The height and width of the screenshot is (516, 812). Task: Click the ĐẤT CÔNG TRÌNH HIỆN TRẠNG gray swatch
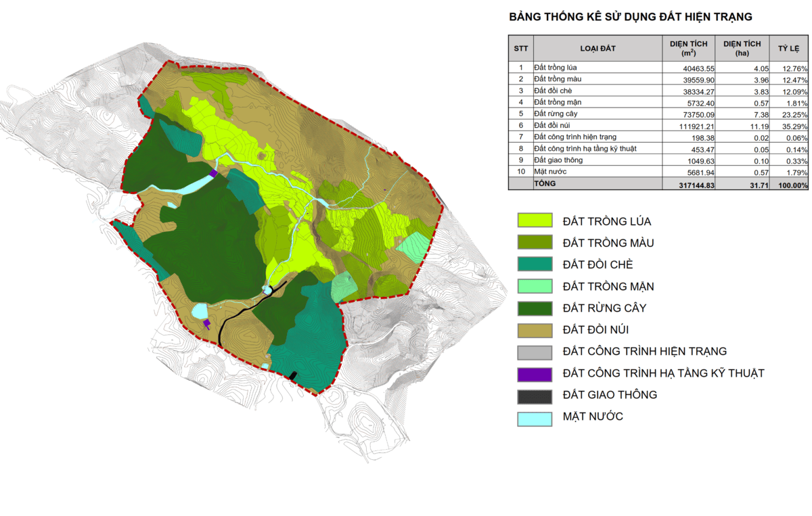pos(534,352)
